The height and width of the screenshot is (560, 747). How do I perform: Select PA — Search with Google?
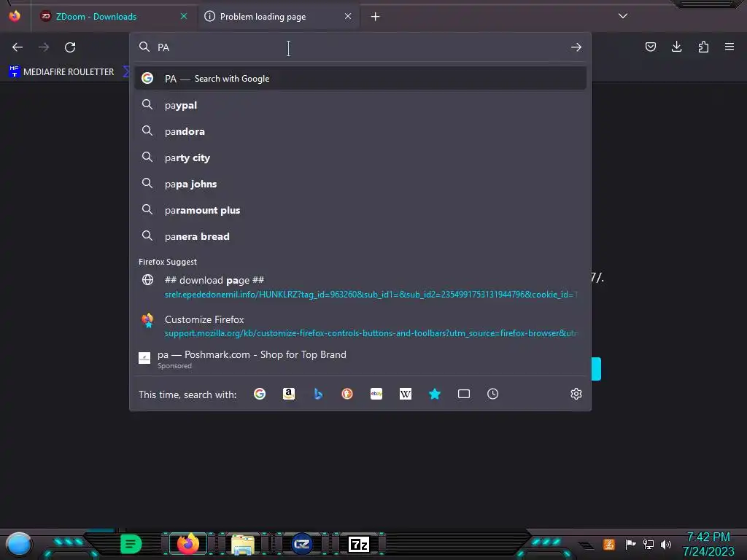tap(360, 79)
